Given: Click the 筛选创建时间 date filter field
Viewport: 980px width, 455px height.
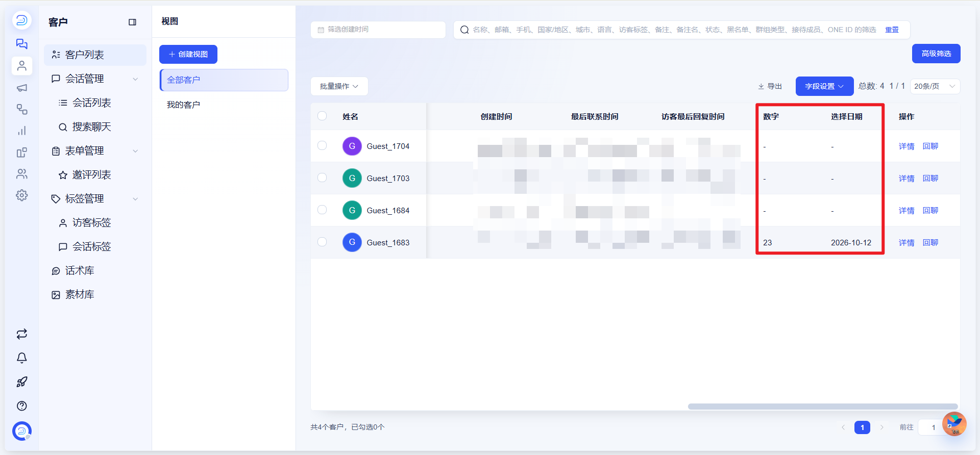Looking at the screenshot, I should click(378, 30).
